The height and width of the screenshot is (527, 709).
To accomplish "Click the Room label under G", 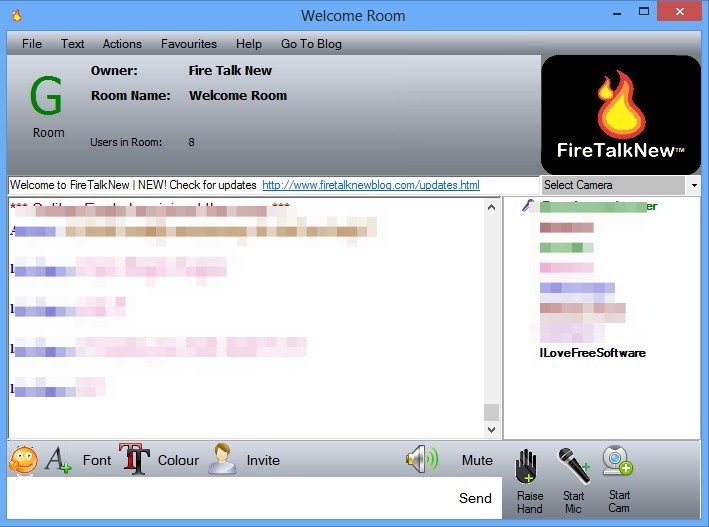I will click(x=48, y=133).
